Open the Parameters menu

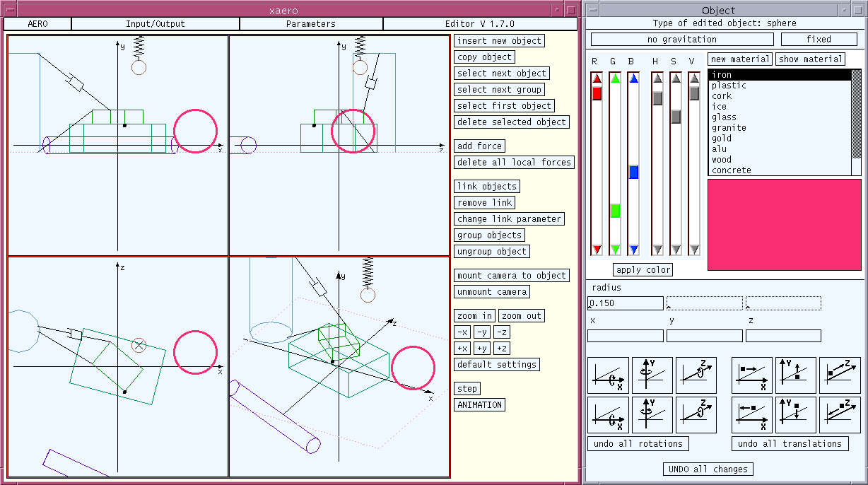click(x=310, y=24)
